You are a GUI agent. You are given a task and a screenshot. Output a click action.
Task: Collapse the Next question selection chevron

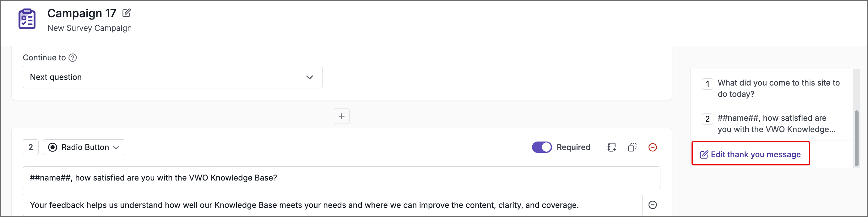(x=309, y=77)
